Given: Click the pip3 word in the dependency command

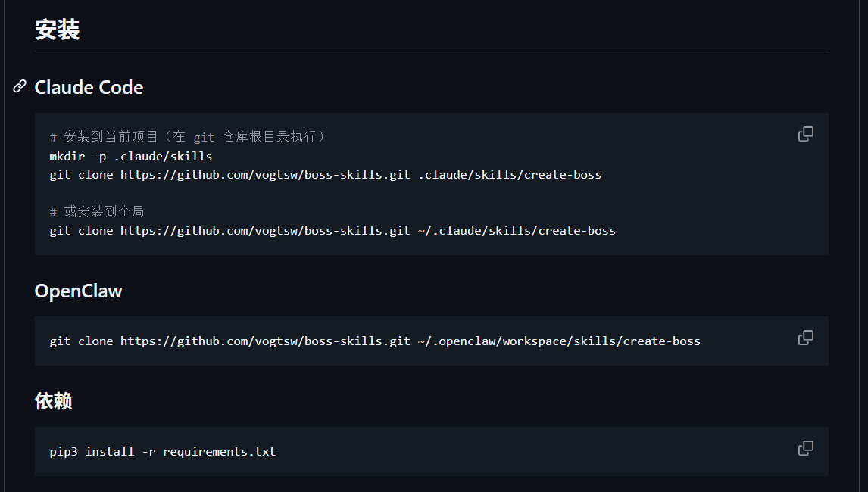Looking at the screenshot, I should pyautogui.click(x=64, y=452).
